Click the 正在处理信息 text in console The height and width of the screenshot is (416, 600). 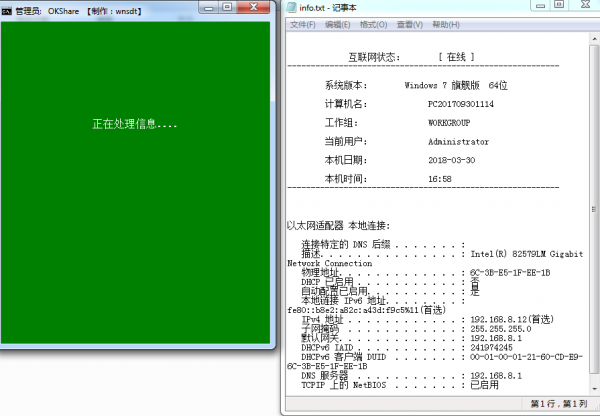134,124
